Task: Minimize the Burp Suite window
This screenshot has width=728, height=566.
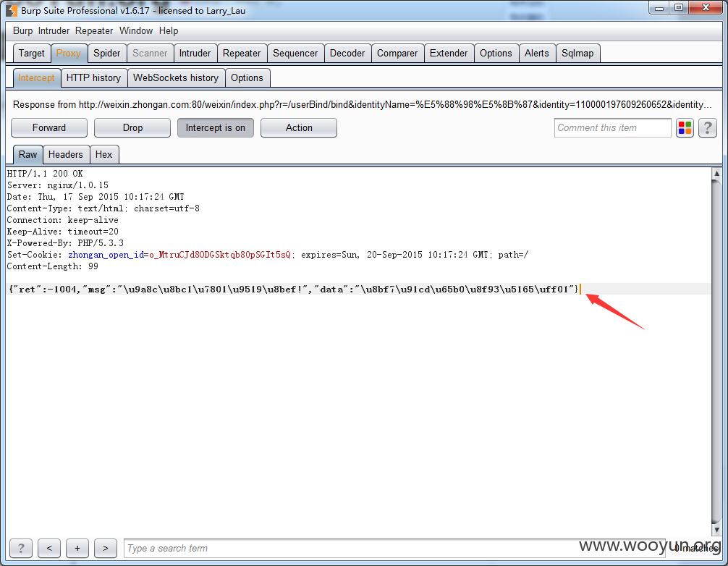Action: 659,7
